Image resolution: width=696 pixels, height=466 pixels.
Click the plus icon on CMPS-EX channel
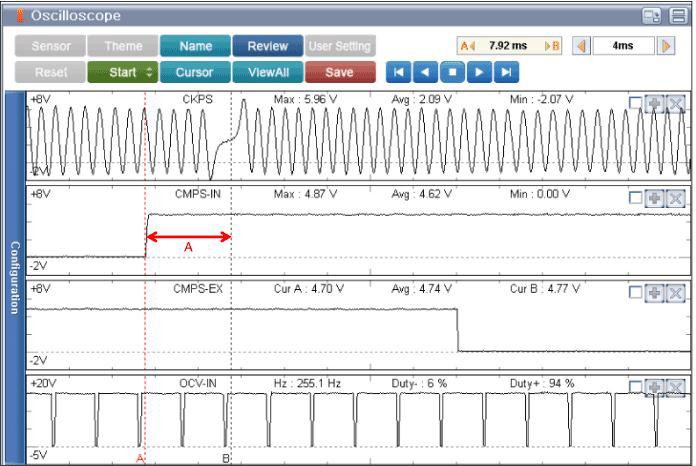click(x=654, y=293)
